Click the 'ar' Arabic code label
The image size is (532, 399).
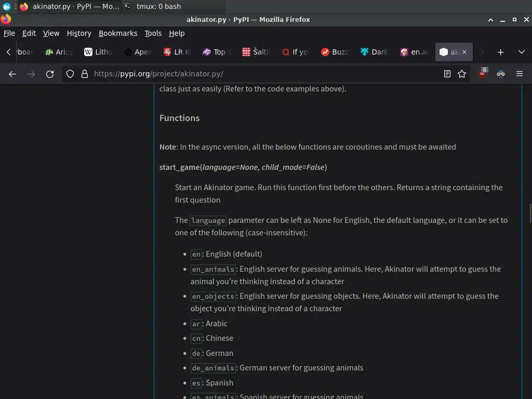(x=196, y=324)
